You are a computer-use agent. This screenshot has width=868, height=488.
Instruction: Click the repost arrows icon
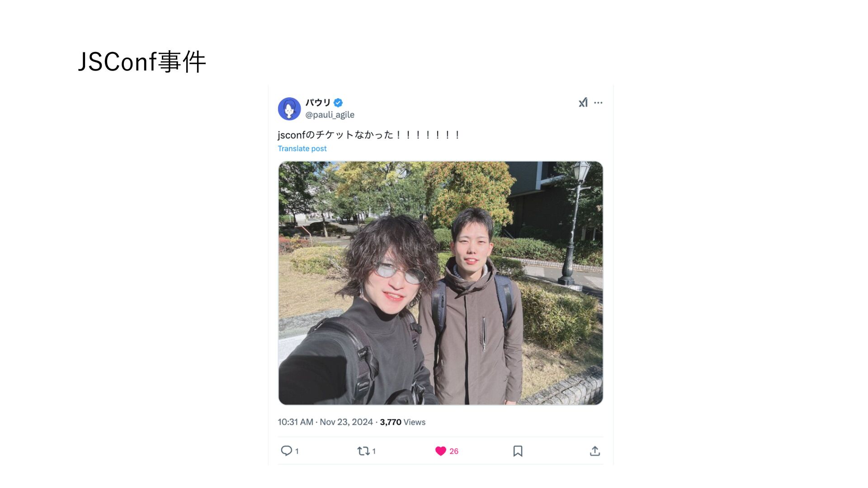point(363,450)
